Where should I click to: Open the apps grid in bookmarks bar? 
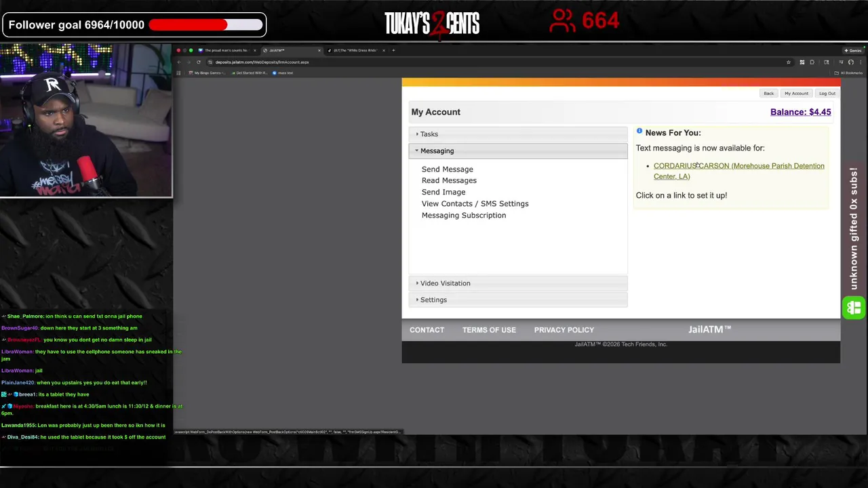click(178, 73)
